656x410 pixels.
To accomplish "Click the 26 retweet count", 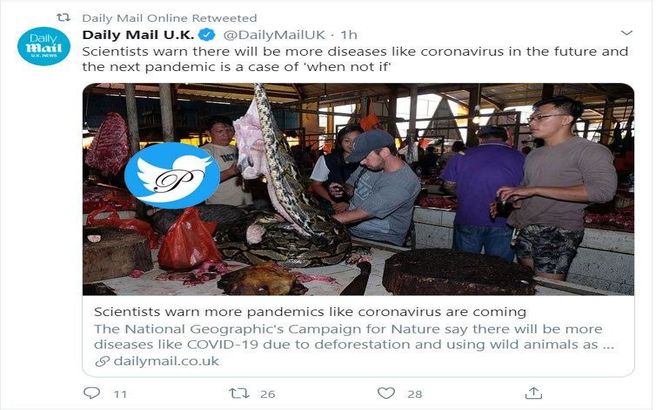I will (x=268, y=394).
